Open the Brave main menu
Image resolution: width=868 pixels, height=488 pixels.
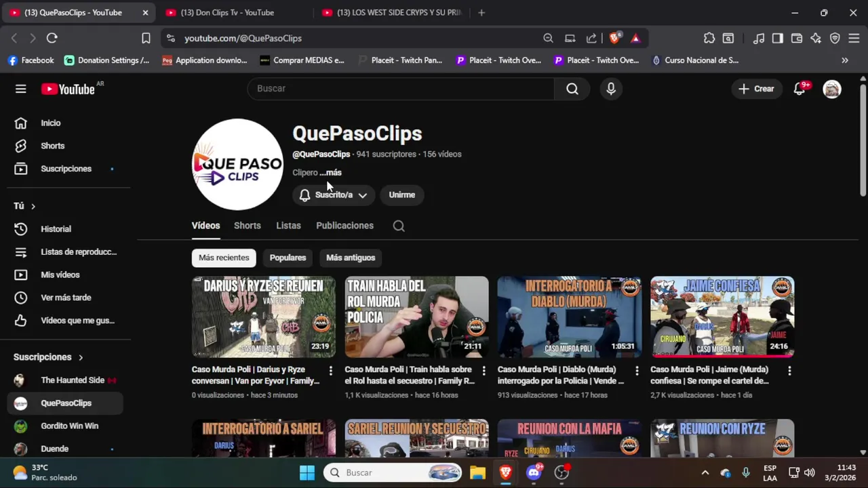pos(854,39)
